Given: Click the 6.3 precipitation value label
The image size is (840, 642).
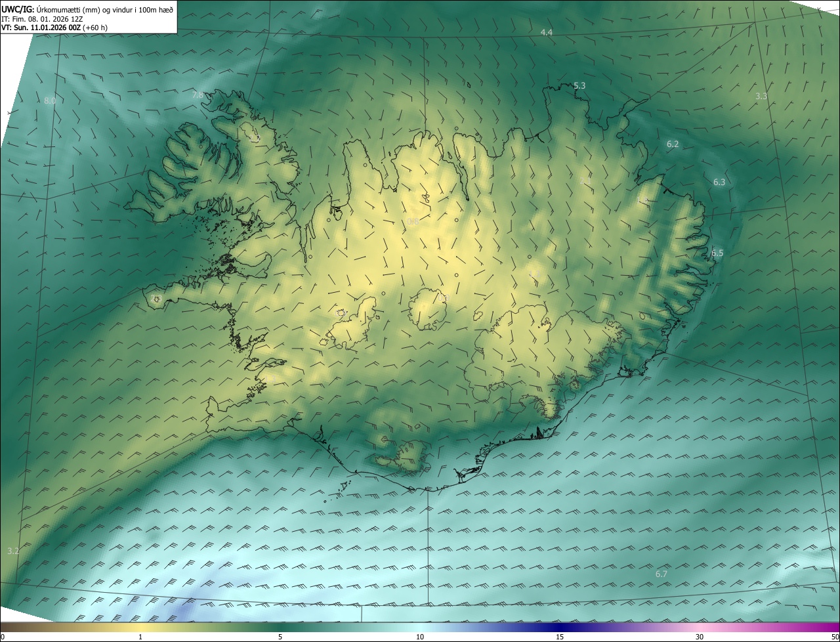Looking at the screenshot, I should pyautogui.click(x=719, y=182).
